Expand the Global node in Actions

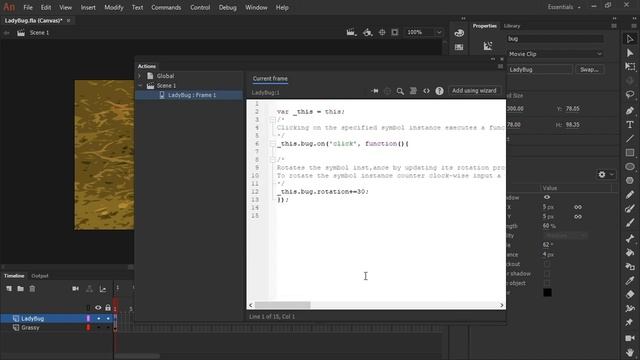click(140, 76)
